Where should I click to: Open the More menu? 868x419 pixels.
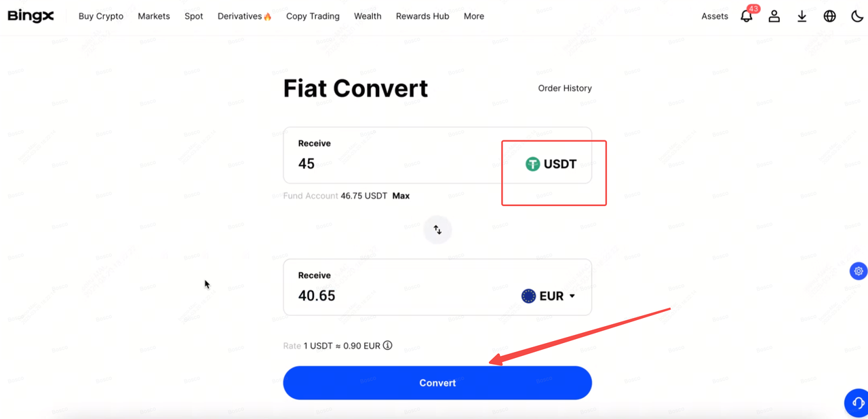[x=474, y=16]
